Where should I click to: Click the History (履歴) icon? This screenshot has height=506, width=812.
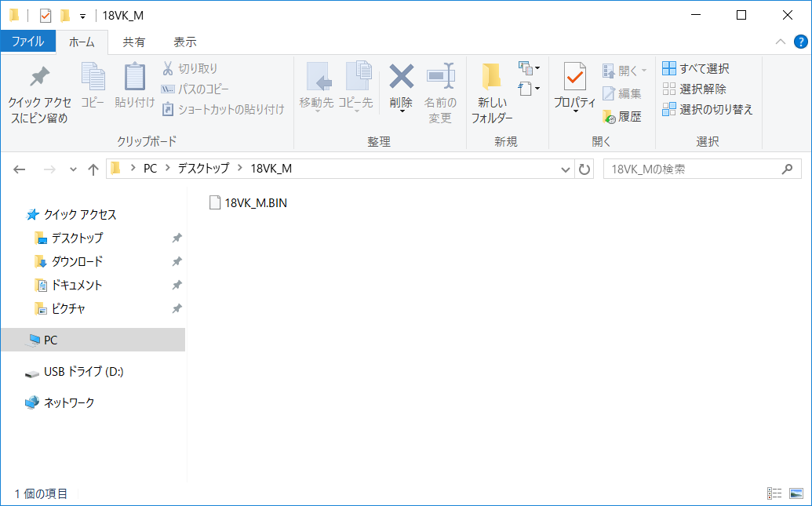coord(610,117)
